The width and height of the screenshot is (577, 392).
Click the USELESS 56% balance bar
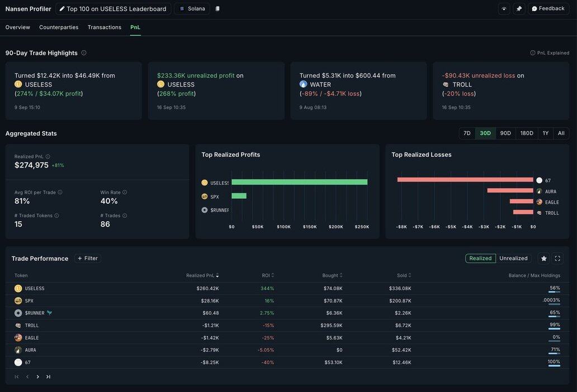[554, 291]
